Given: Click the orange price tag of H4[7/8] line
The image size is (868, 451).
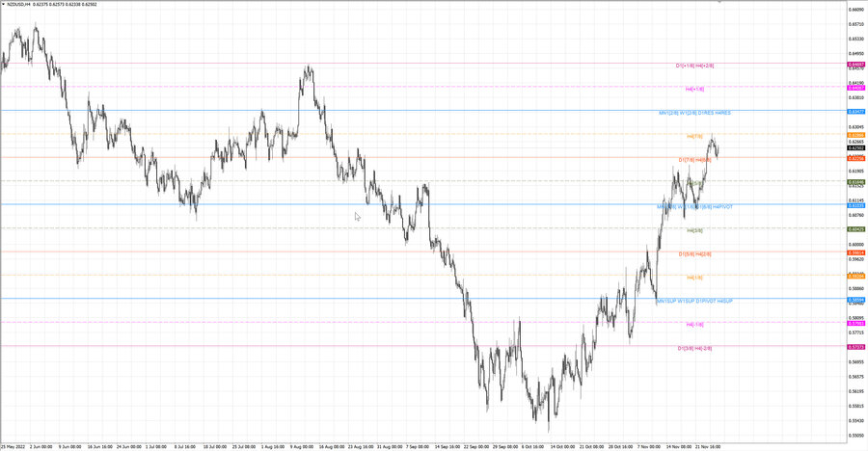Looking at the screenshot, I should (x=856, y=135).
